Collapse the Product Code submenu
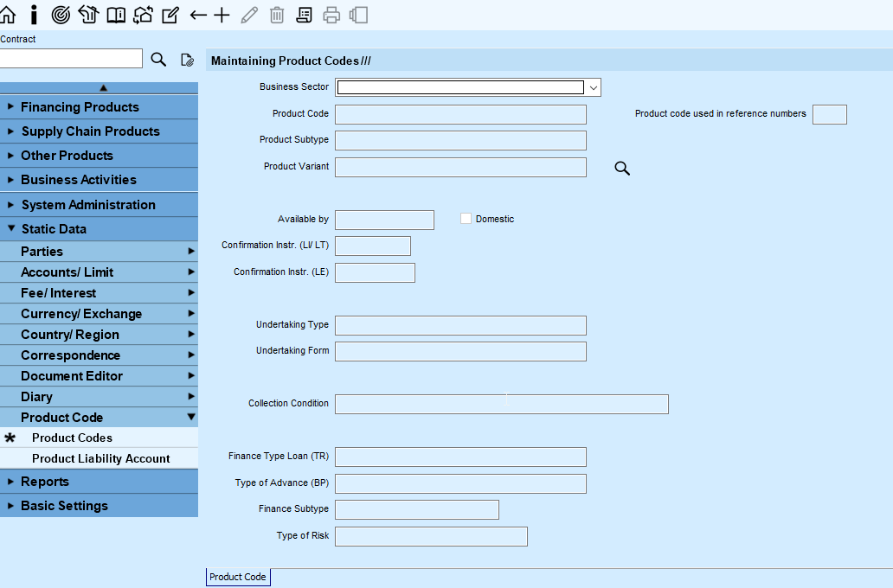 click(x=100, y=418)
